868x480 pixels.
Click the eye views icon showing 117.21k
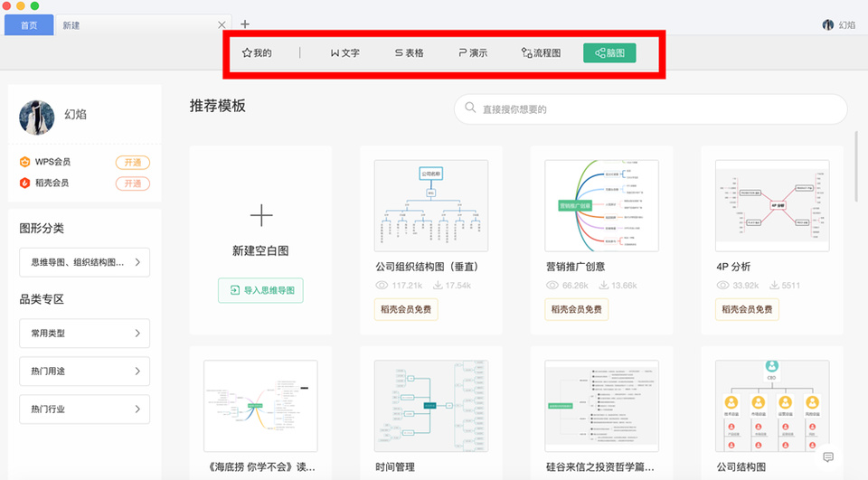[x=382, y=286]
